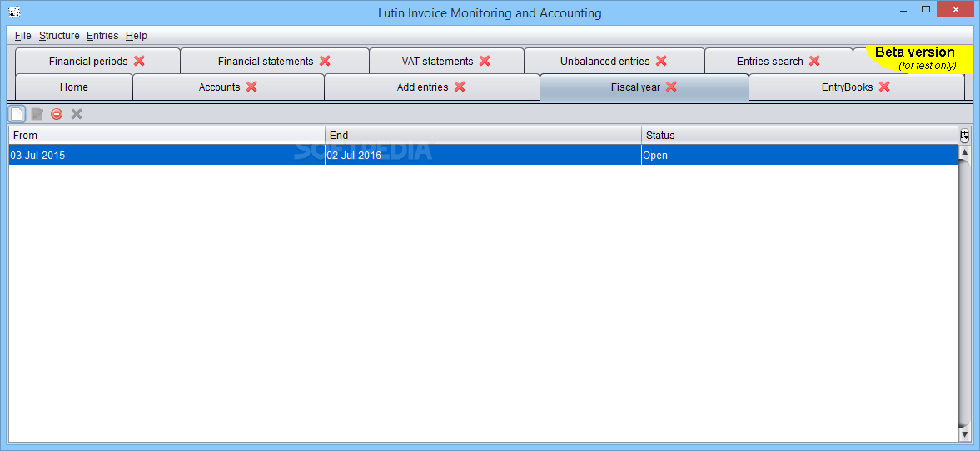Open the Entries search tab
The image size is (980, 451).
pos(779,61)
